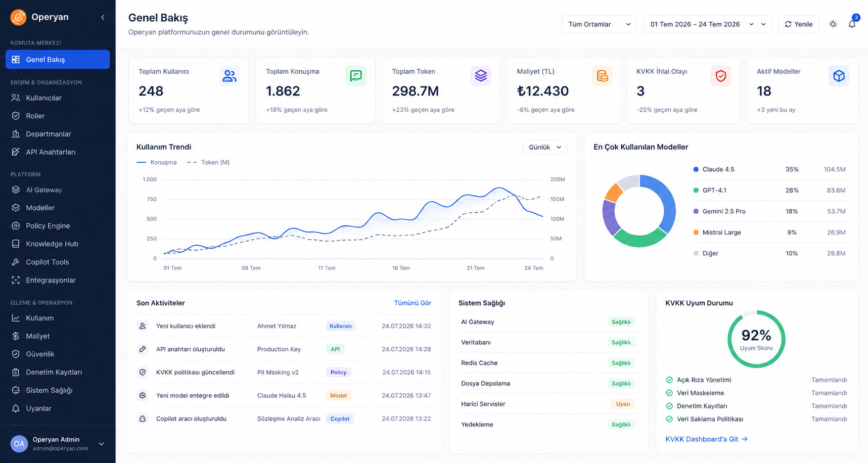
Task: Click the Toplam Token layers icon
Action: tap(481, 76)
